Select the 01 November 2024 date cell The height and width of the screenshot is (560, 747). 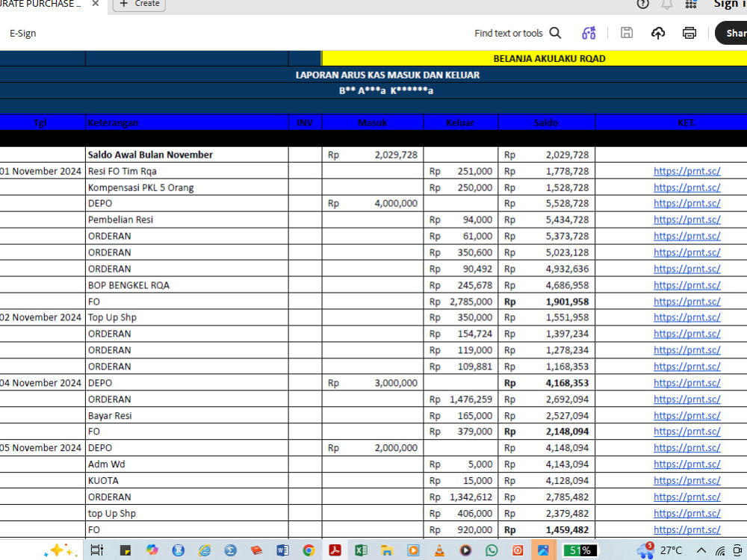pyautogui.click(x=41, y=171)
